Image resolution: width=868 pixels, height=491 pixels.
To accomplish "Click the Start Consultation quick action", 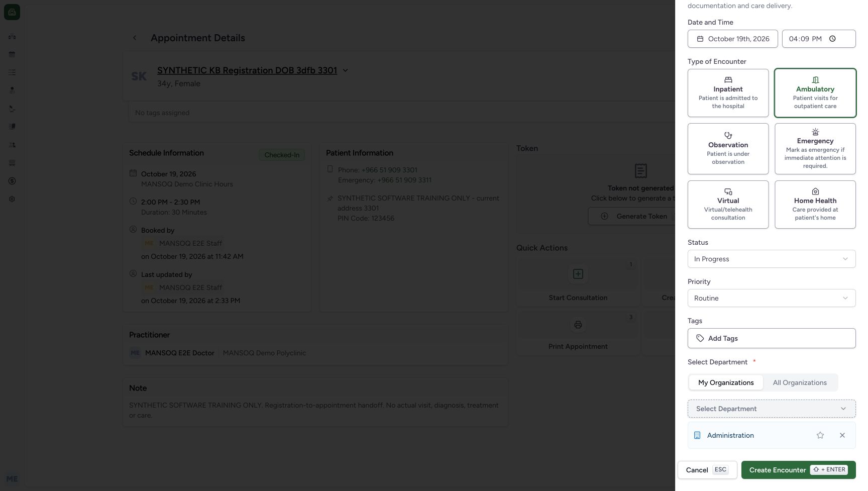I will (578, 282).
